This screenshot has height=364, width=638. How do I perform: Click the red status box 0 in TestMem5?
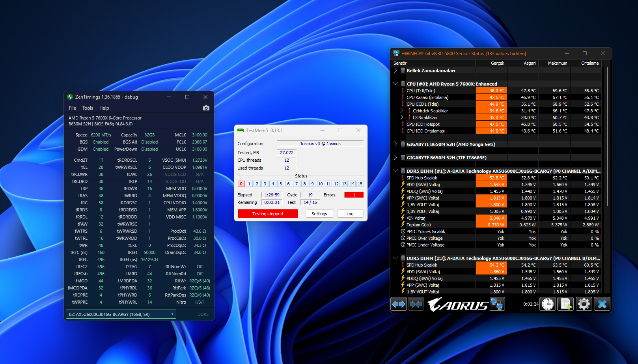pyautogui.click(x=241, y=184)
